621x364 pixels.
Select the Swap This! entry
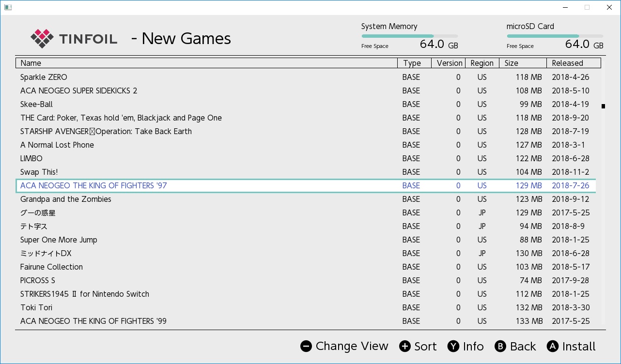pos(306,172)
